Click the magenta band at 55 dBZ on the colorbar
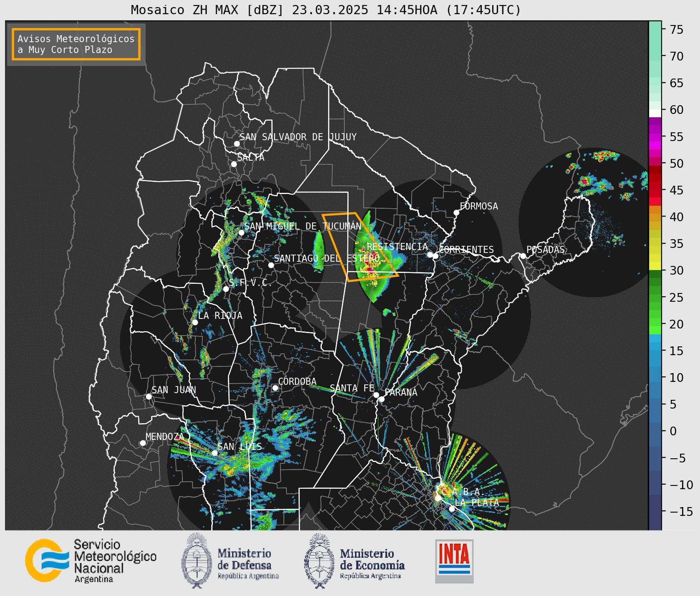The width and height of the screenshot is (700, 596). click(655, 137)
